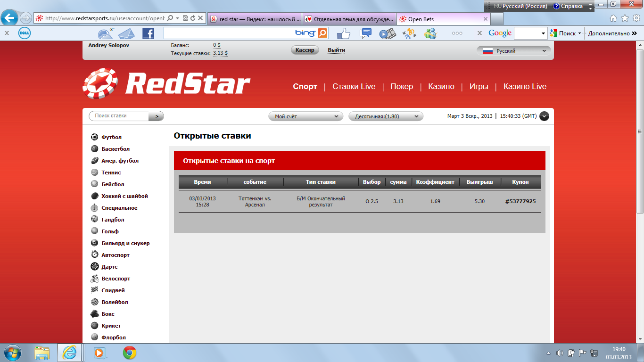644x362 pixels.
Task: Open Google Chrome from the taskbar
Action: [x=130, y=353]
